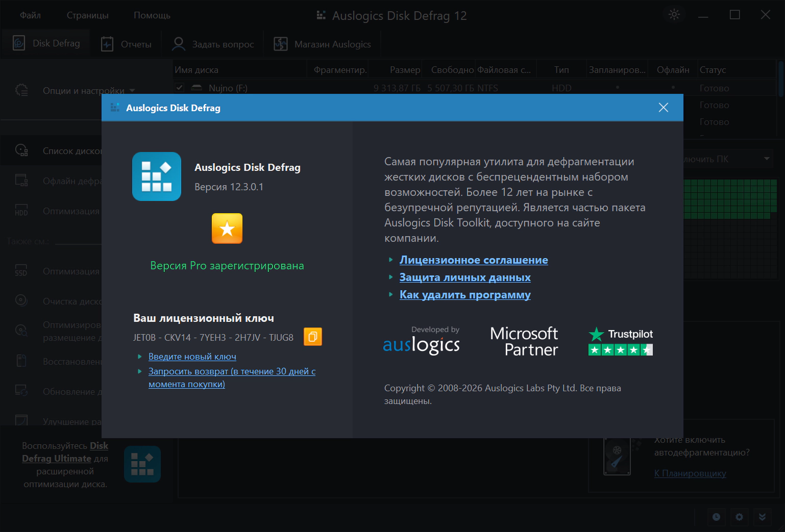This screenshot has height=532, width=785.
Task: Open the Лицензионное соглашение link
Action: pyautogui.click(x=474, y=260)
